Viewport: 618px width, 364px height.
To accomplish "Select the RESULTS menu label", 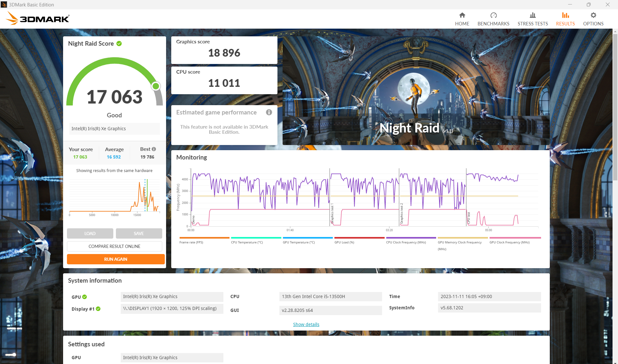I will [565, 24].
